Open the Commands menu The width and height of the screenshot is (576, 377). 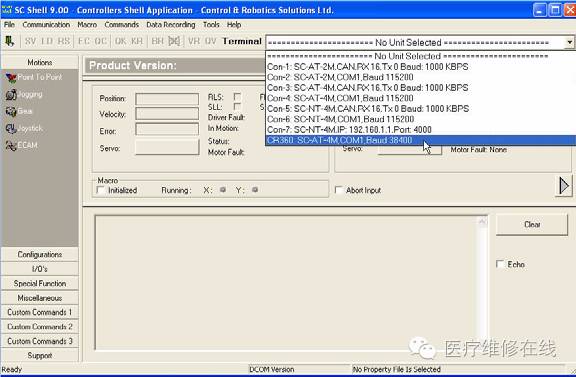coord(122,25)
